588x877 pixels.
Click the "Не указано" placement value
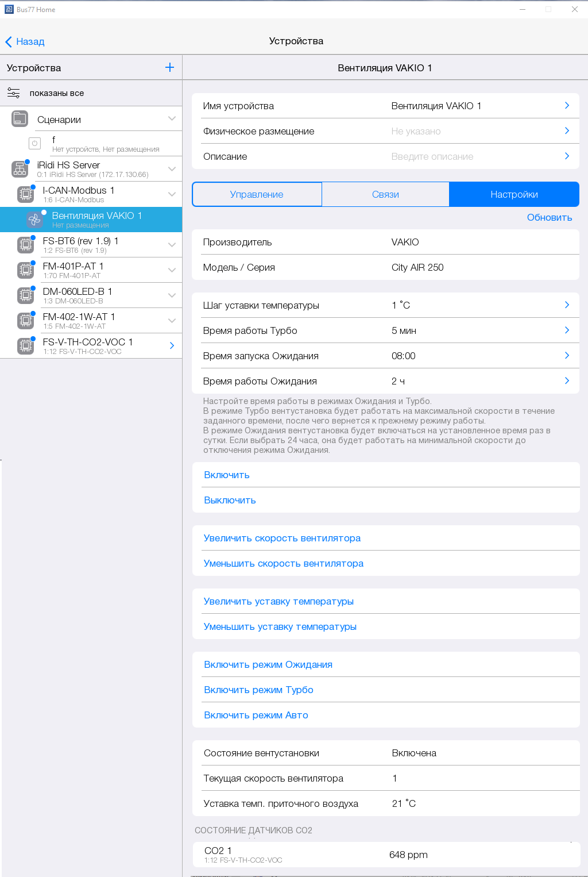pos(416,131)
